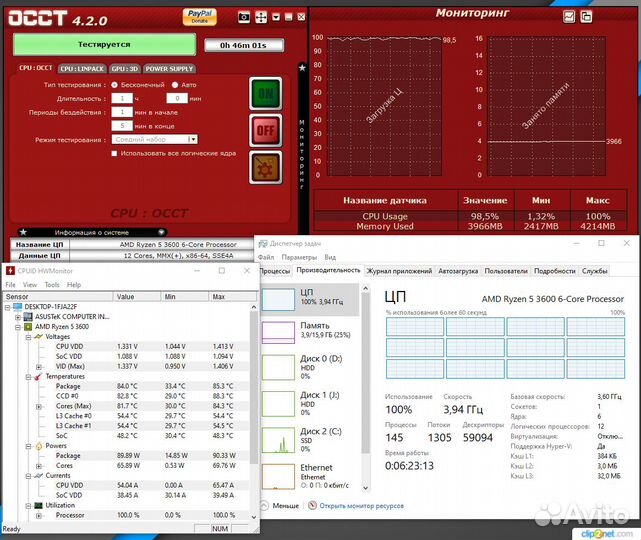The height and width of the screenshot is (540, 641).
Task: Enable Использовать все логические ядра checkbox
Action: (114, 153)
